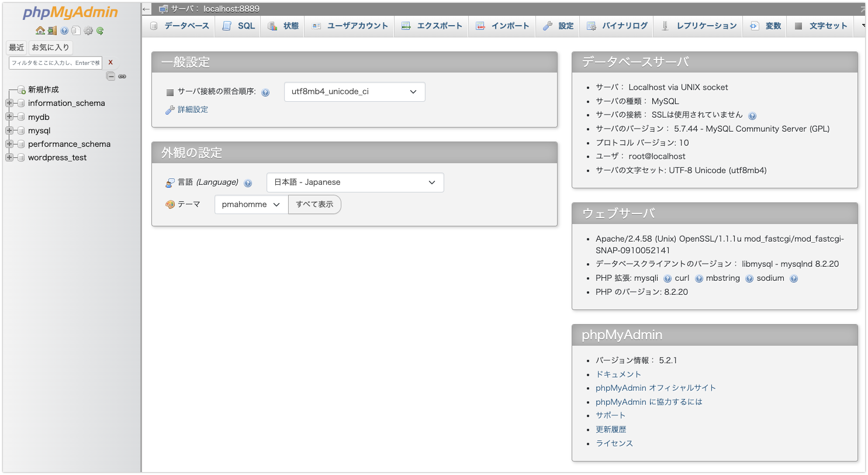Click the text root@localhost
The image size is (868, 475).
coord(657,156)
